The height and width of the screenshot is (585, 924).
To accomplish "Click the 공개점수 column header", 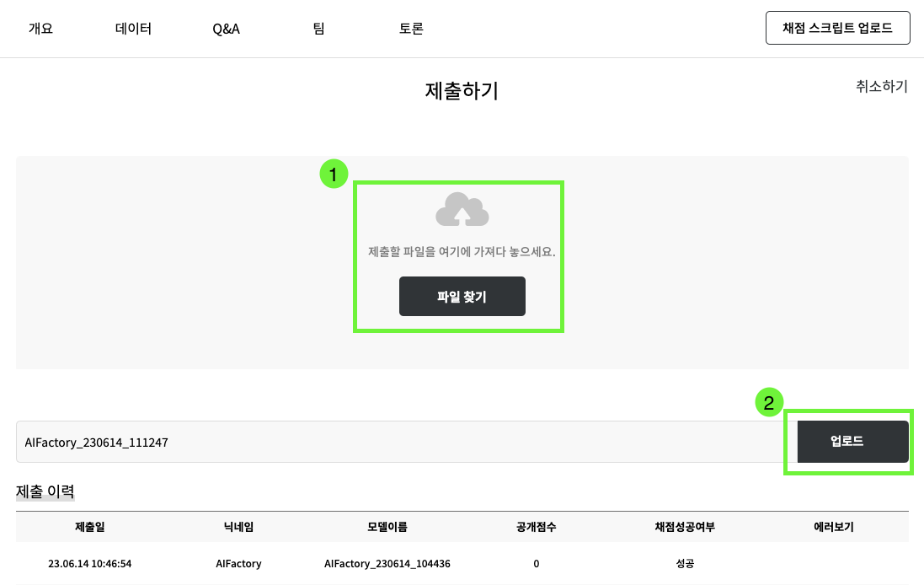I will tap(536, 527).
